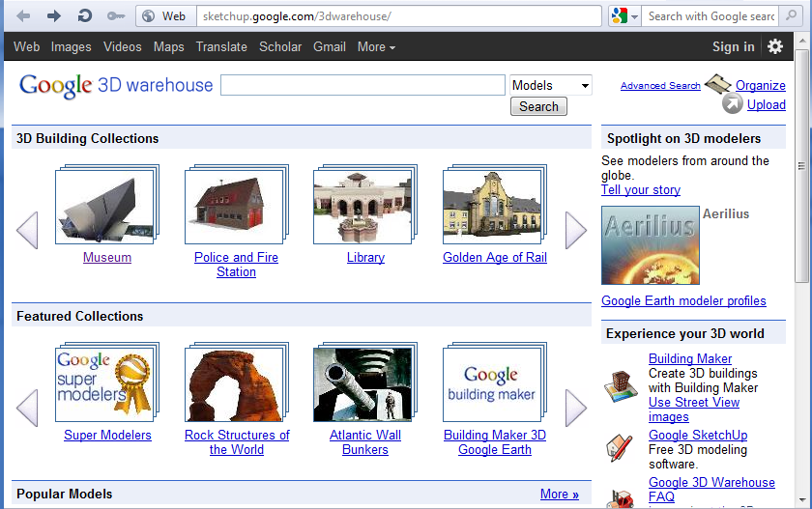Screen dimensions: 812x509
Task: Click the browser address bar URL field
Action: 398,16
